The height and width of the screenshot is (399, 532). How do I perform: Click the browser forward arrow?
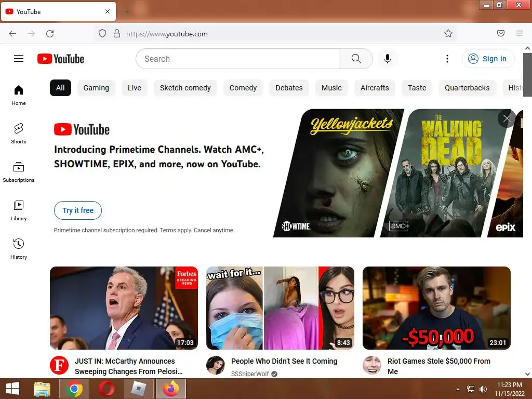point(31,34)
